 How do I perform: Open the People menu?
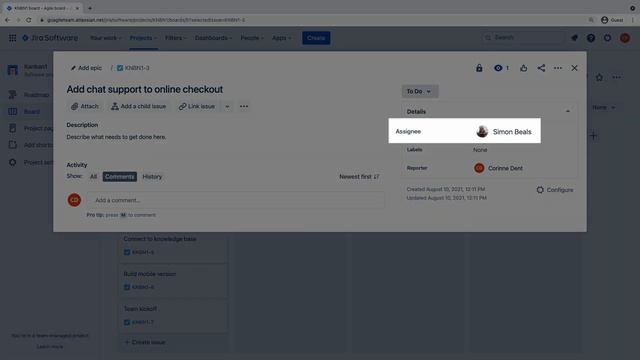point(252,38)
